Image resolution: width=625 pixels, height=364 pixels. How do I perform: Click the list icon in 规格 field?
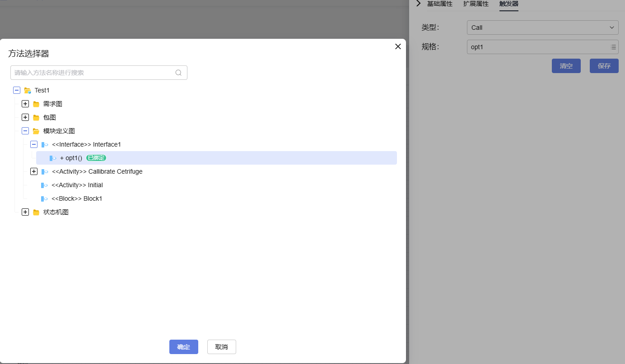coord(613,47)
